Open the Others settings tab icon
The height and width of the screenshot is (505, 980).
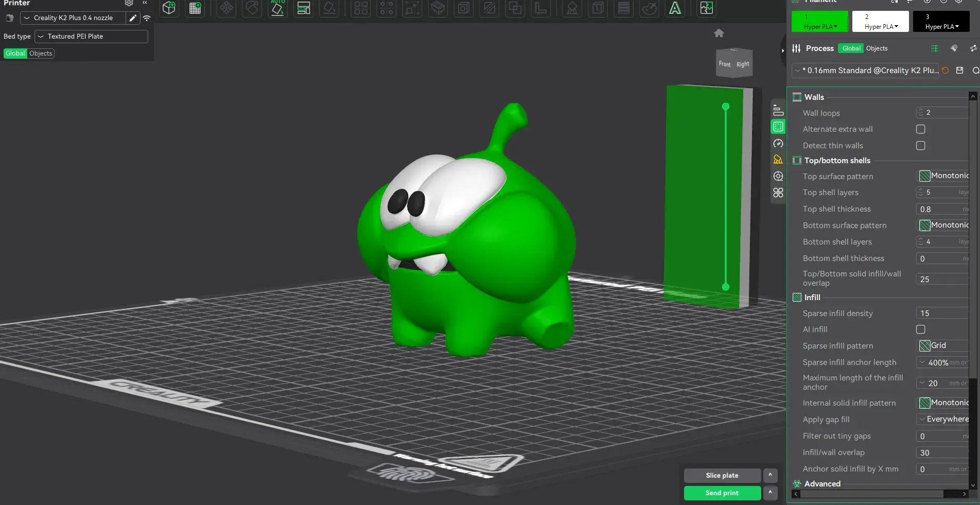click(778, 176)
